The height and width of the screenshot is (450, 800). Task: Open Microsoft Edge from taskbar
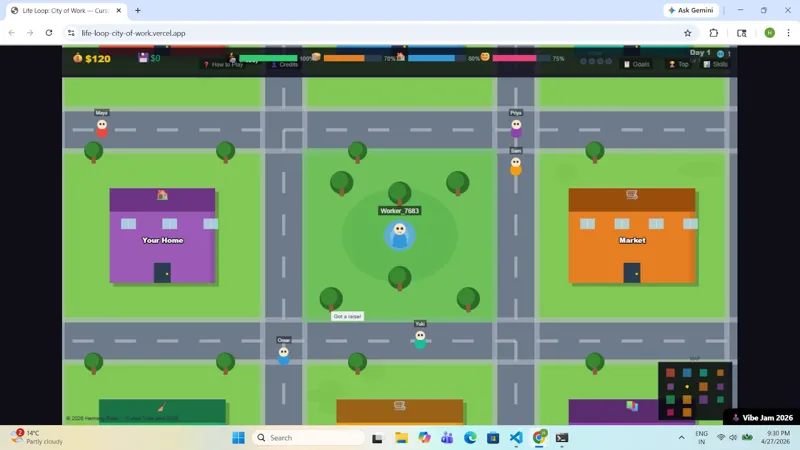coord(470,438)
